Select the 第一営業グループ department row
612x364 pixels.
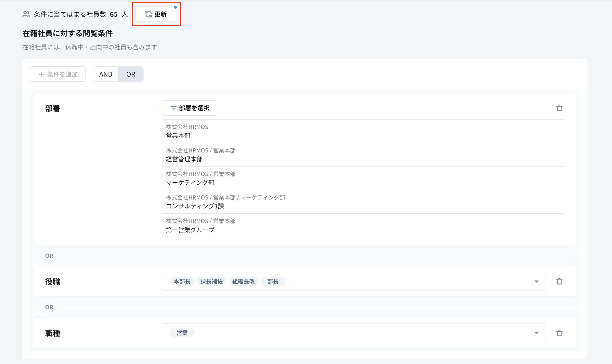363,225
